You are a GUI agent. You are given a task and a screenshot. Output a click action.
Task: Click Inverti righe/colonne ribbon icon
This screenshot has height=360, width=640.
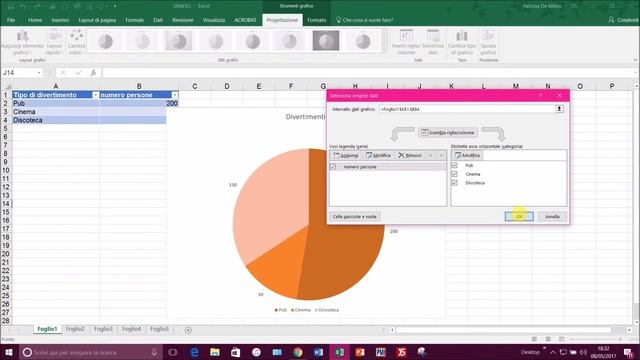(406, 42)
